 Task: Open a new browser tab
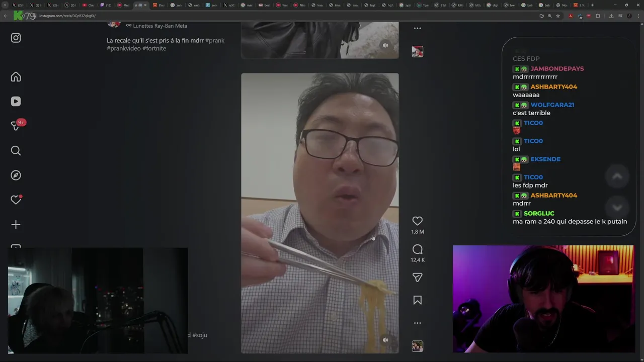592,5
